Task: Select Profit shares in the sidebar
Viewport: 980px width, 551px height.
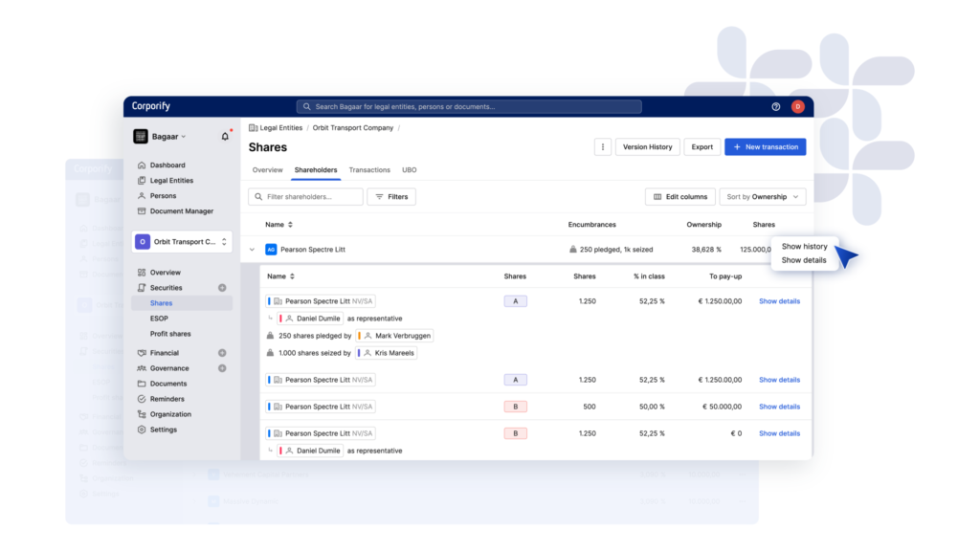Action: pos(170,334)
